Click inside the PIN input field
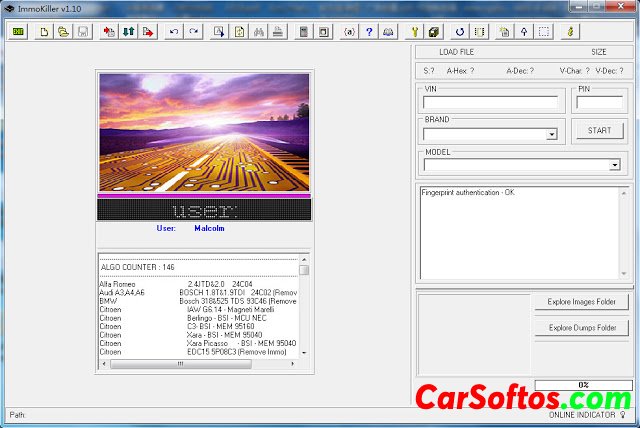The image size is (640, 428). coord(599,102)
